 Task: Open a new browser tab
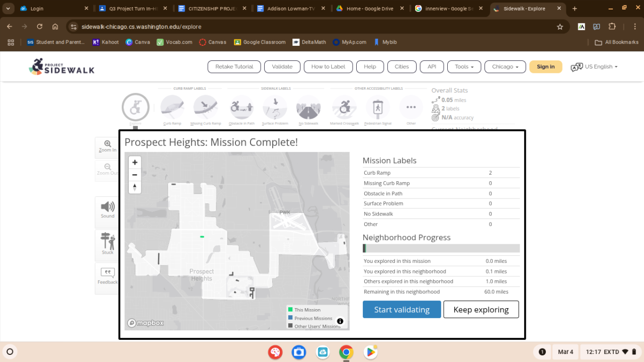click(575, 9)
